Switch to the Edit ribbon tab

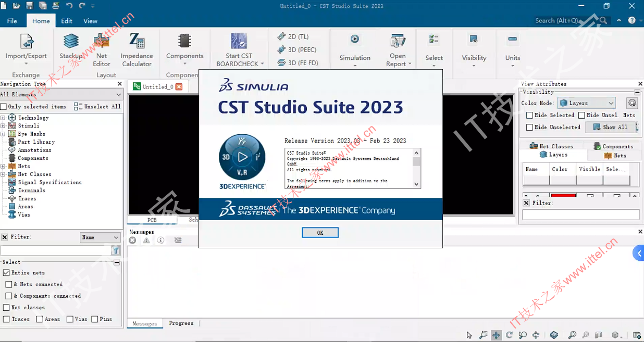tap(67, 21)
